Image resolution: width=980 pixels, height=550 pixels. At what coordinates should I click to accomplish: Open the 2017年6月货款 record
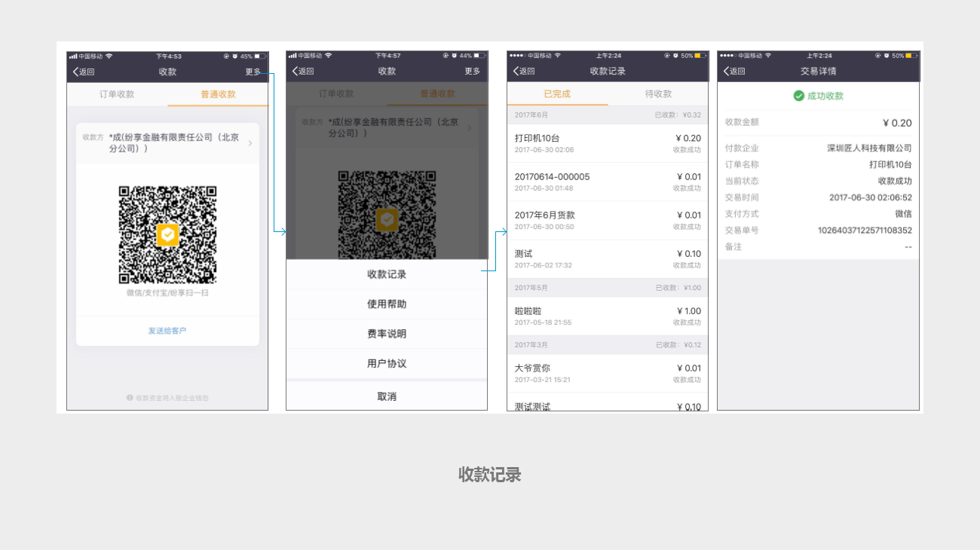608,220
